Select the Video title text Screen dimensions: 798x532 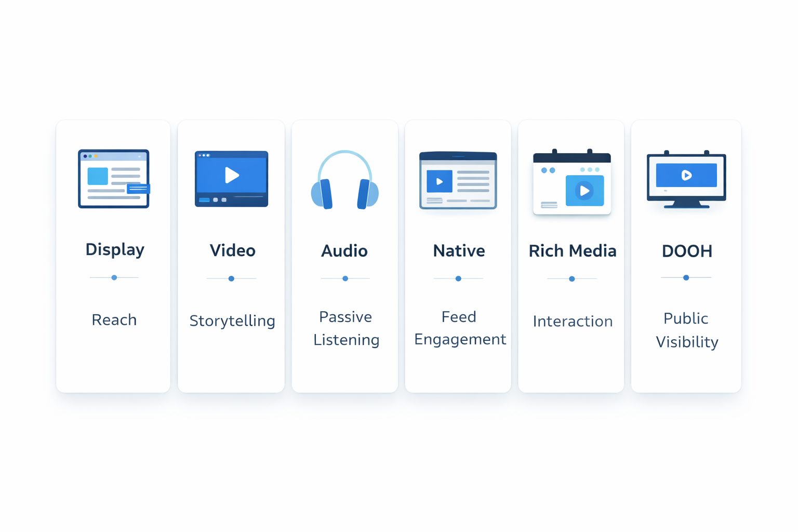coord(232,250)
